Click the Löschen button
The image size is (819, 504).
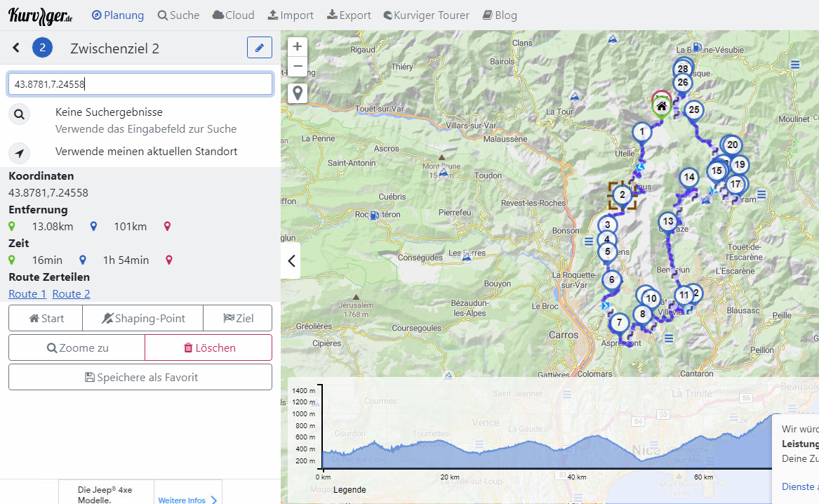pyautogui.click(x=208, y=347)
